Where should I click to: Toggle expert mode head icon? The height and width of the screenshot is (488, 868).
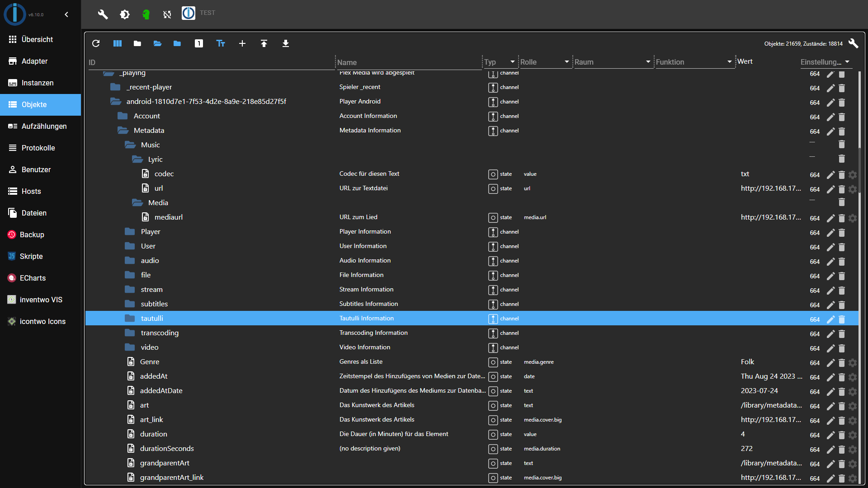coord(146,14)
